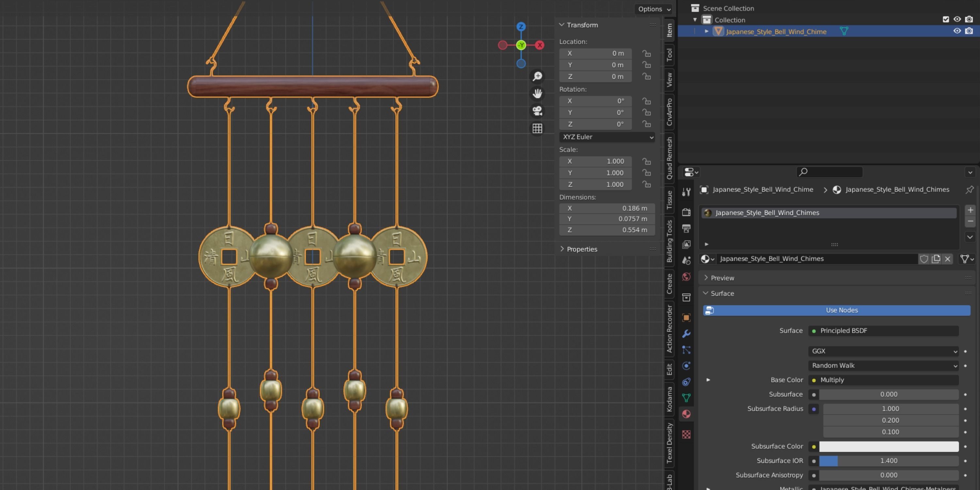This screenshot has width=980, height=490.
Task: Disable rendering of Japanese_Style_Bell_Wind_Chime via camera icon
Action: pyautogui.click(x=969, y=31)
